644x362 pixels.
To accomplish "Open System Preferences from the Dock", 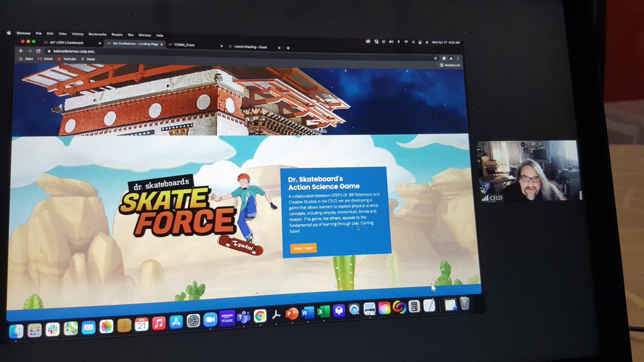I will [x=193, y=321].
